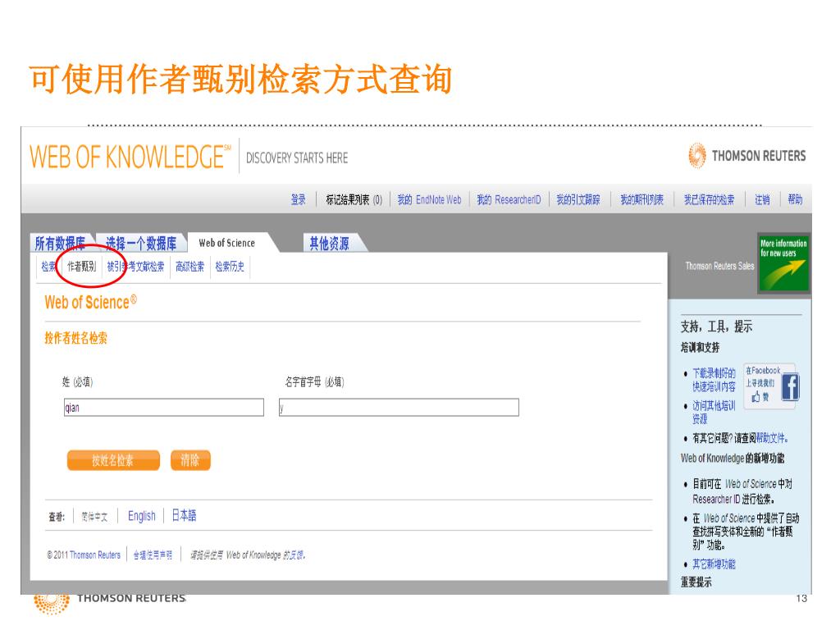Click the Web of Science heading
Image resolution: width=840 pixels, height=630 pixels.
click(x=90, y=302)
